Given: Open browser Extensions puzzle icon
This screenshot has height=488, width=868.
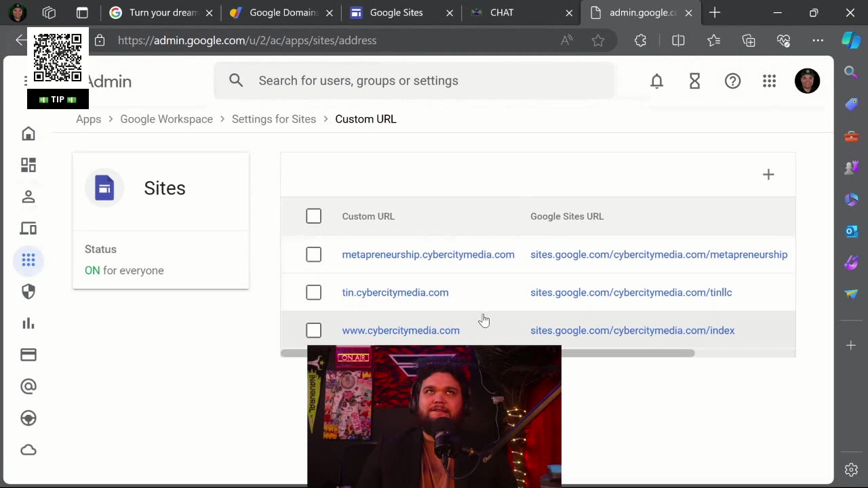Looking at the screenshot, I should coord(641,41).
